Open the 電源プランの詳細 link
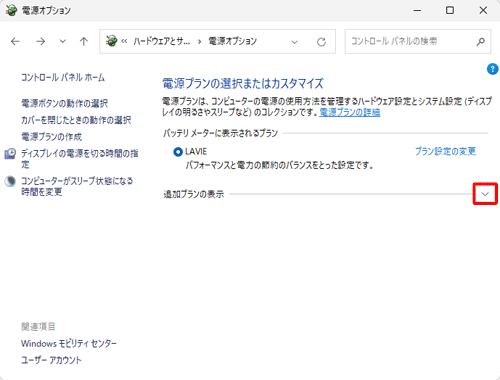500x380 pixels. [x=350, y=112]
